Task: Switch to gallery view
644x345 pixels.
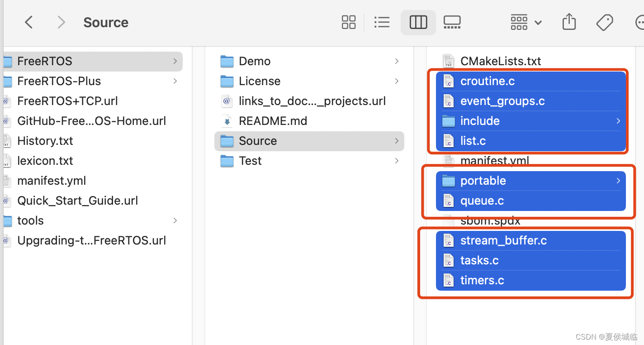Action: (x=452, y=22)
